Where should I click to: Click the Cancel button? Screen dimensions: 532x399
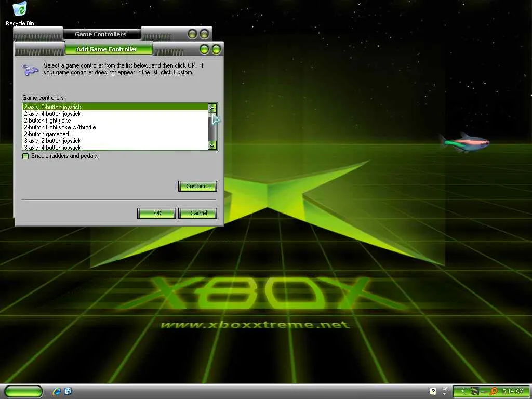tap(197, 213)
